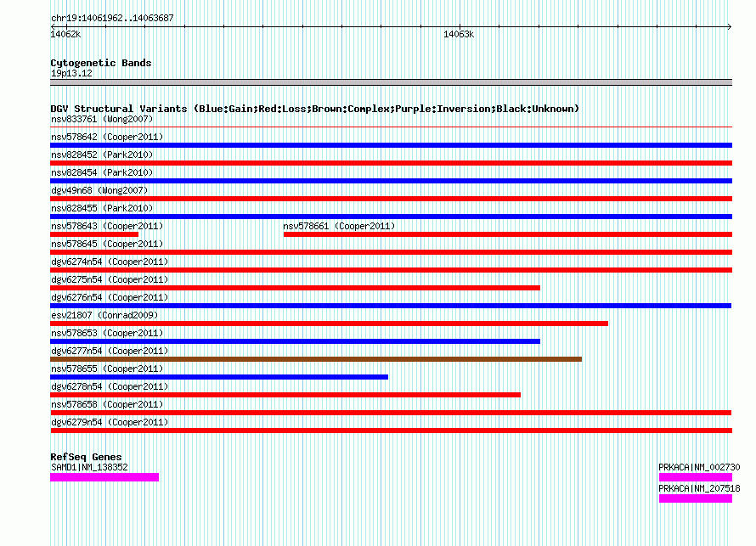Select the nsv578661 (Cooper2011) red bar
The image size is (756, 546).
pos(508,234)
